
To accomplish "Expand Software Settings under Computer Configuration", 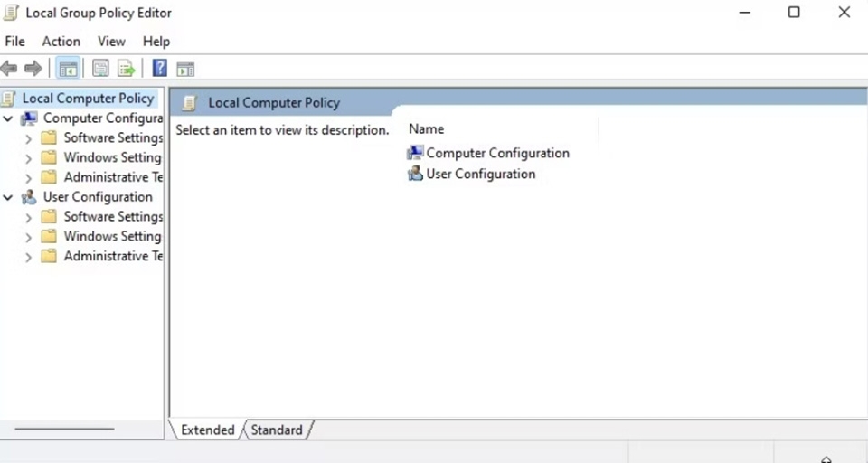I will point(28,139).
